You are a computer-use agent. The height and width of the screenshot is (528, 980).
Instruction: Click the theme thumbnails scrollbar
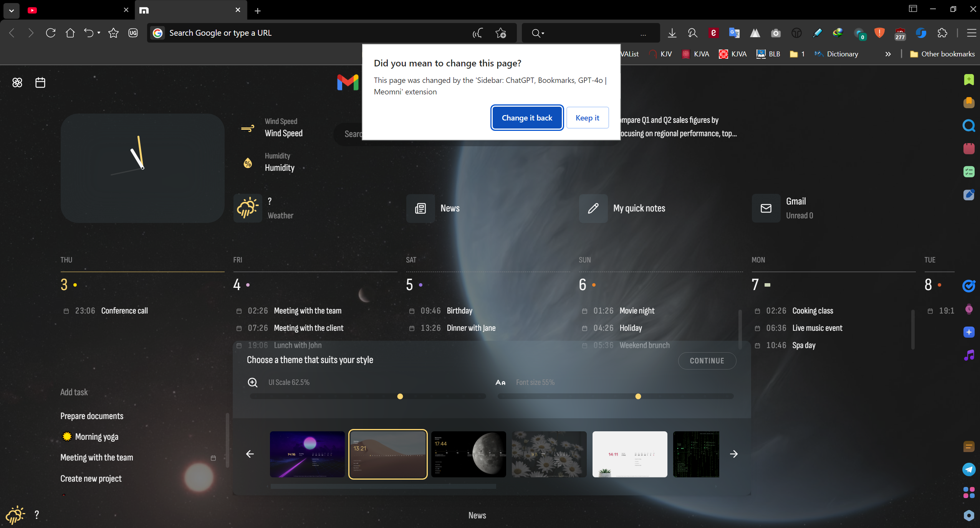(383, 486)
